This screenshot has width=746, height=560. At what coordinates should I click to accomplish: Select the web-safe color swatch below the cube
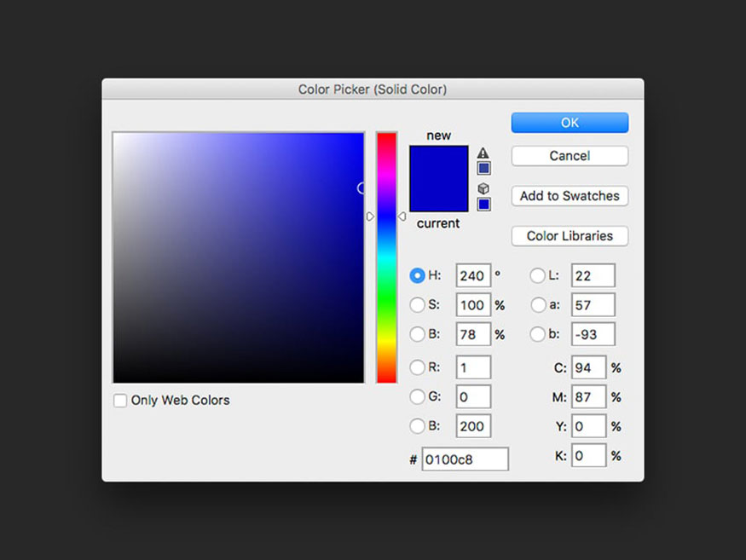click(484, 204)
